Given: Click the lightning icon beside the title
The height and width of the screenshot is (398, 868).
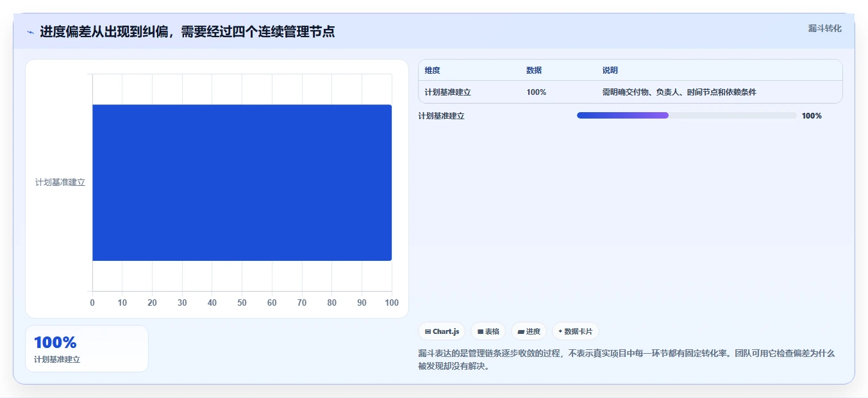Looking at the screenshot, I should pyautogui.click(x=30, y=32).
